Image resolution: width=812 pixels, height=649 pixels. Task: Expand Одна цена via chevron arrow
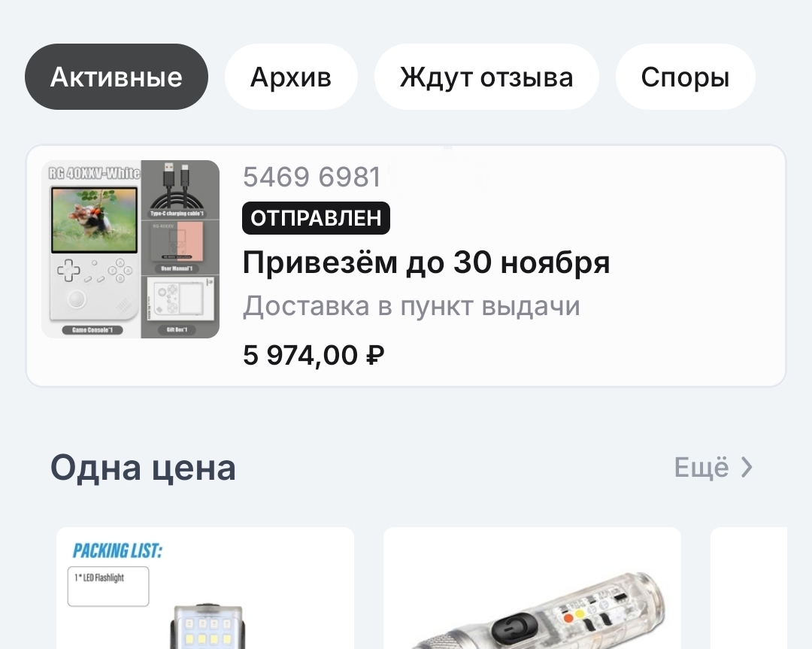coord(747,467)
